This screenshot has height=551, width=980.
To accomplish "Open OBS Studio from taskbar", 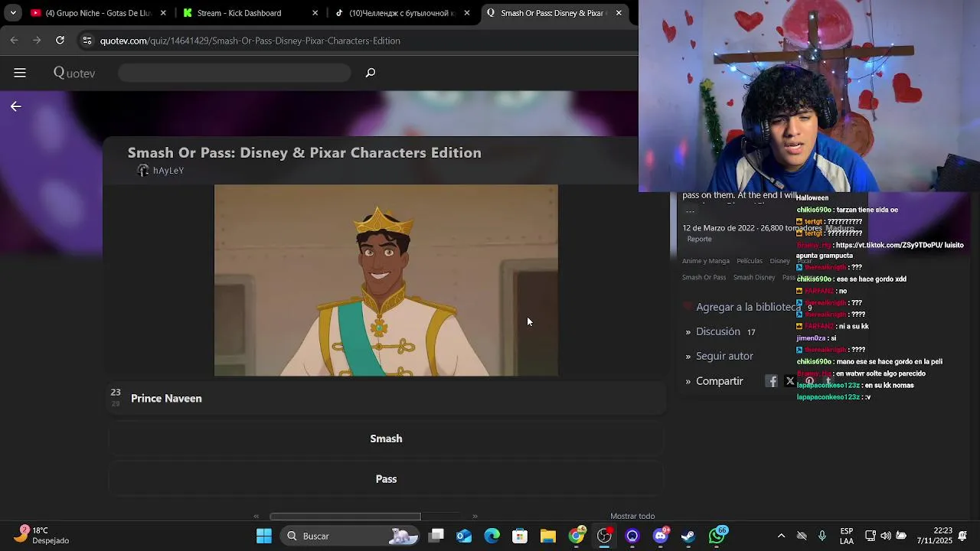I will [604, 536].
